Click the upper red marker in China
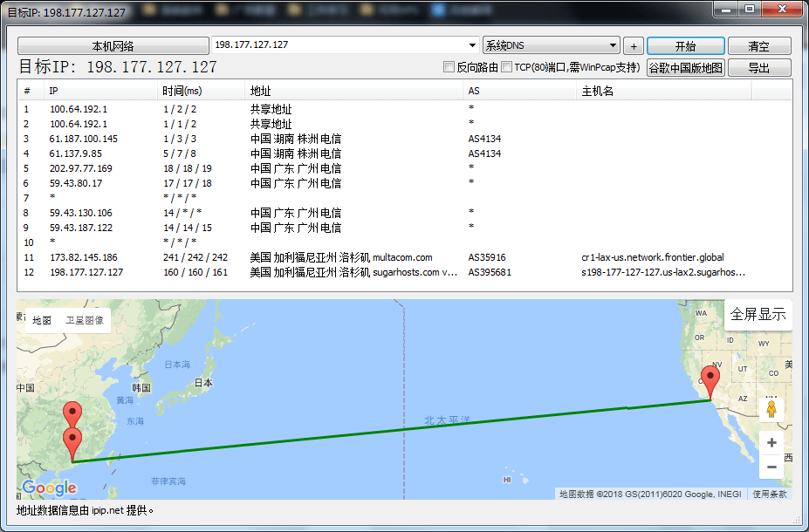The width and height of the screenshot is (809, 532). 72,415
